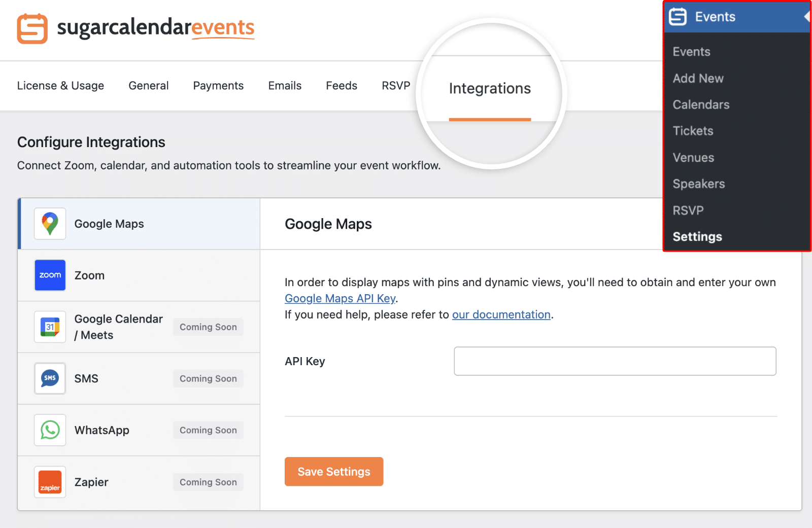This screenshot has width=812, height=528.
Task: Click the Events menu calendar icon
Action: [678, 17]
